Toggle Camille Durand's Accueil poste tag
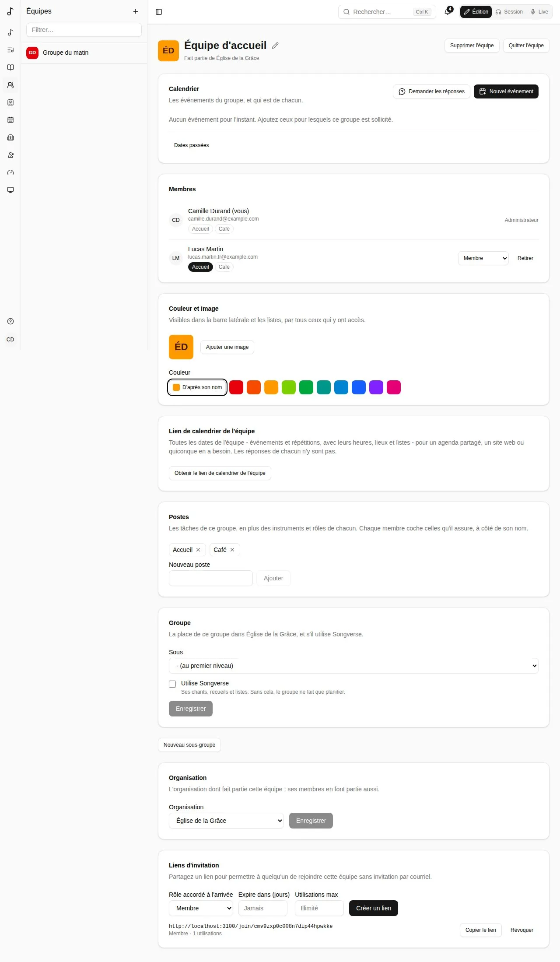Screen dimensions: 560x962 [200, 229]
